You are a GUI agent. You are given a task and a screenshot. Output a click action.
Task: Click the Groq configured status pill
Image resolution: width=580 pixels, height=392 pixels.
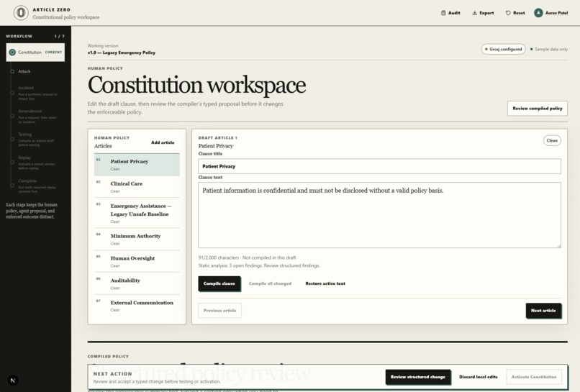504,49
